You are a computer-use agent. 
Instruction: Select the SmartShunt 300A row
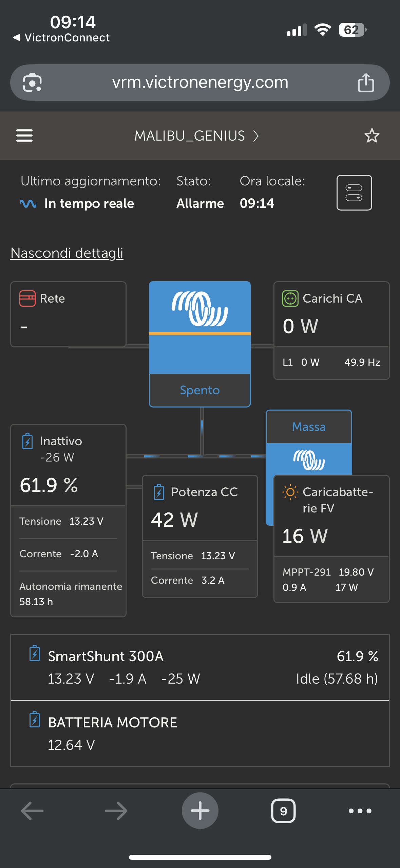point(200,667)
